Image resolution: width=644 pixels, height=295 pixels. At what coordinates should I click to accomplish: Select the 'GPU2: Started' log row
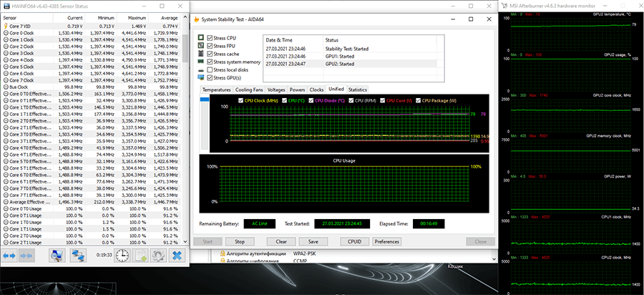[349, 64]
